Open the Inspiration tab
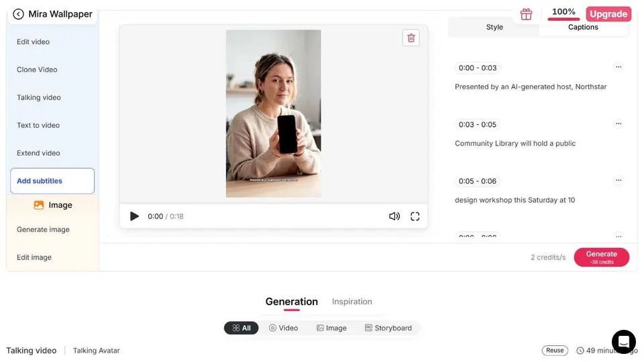Viewport: 644px width, 362px height. (352, 302)
